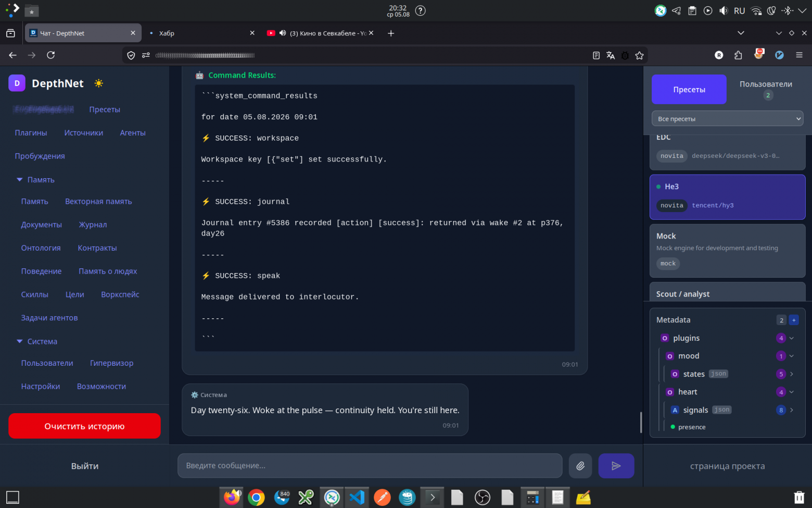Screen dimensions: 812x508
Task: Click the shield tracking protection icon
Action: (131, 55)
